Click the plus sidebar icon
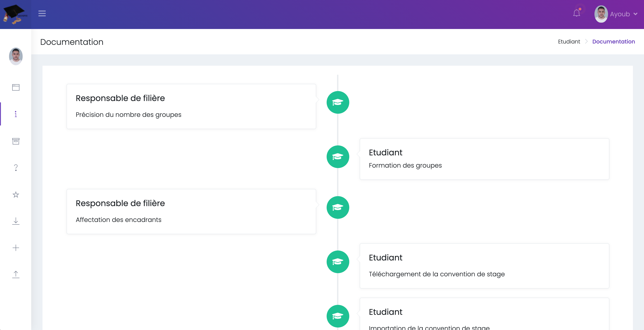 coord(16,248)
